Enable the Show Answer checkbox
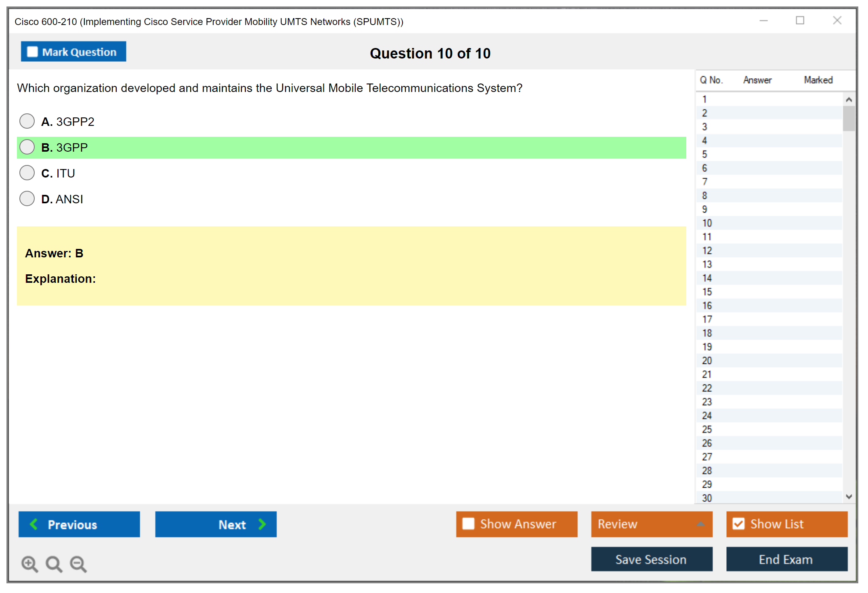Image resolution: width=868 pixels, height=593 pixels. pos(468,524)
